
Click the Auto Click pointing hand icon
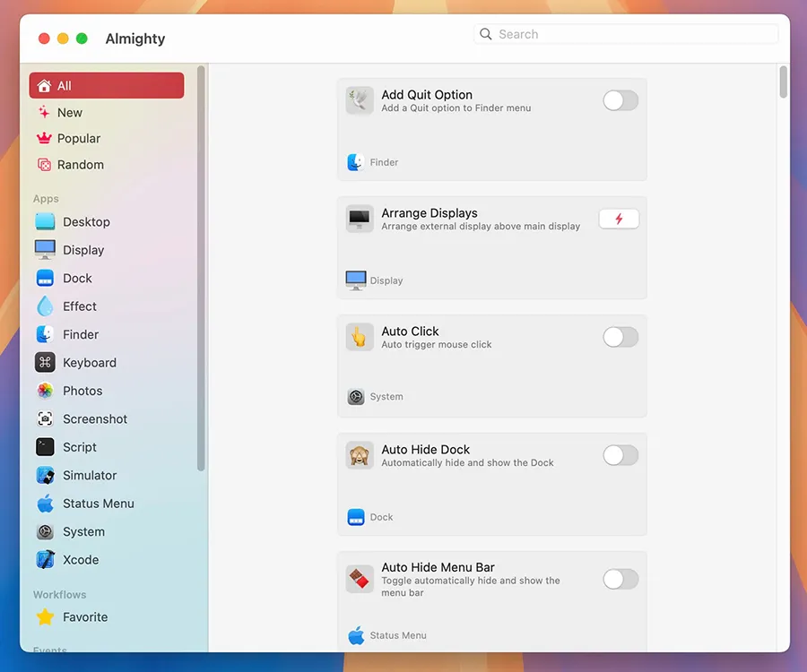coord(360,337)
